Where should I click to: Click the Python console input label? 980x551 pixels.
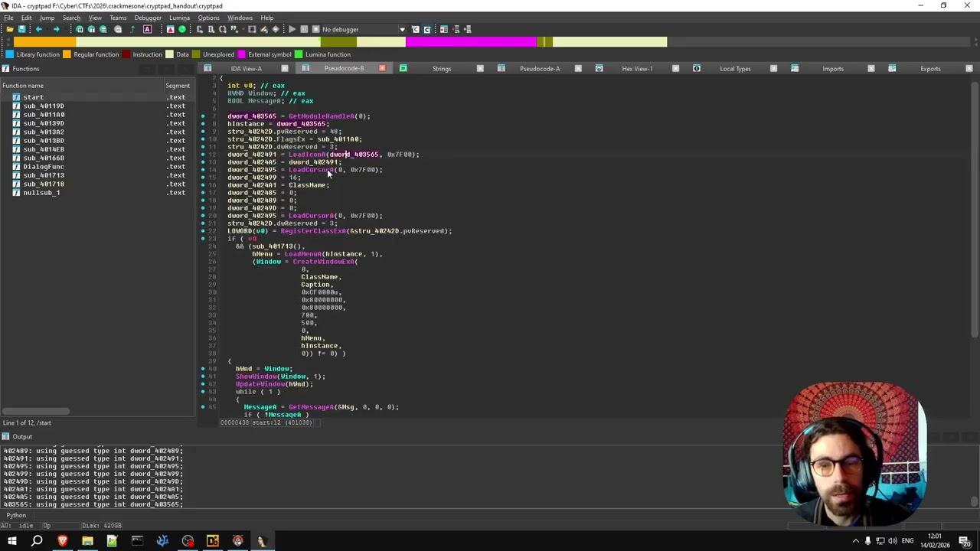(16, 515)
